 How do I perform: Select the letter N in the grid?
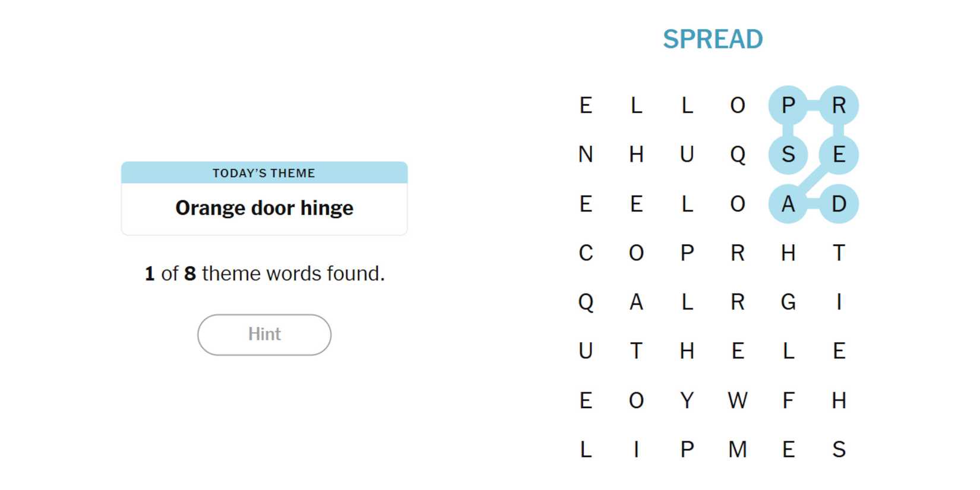coord(586,154)
